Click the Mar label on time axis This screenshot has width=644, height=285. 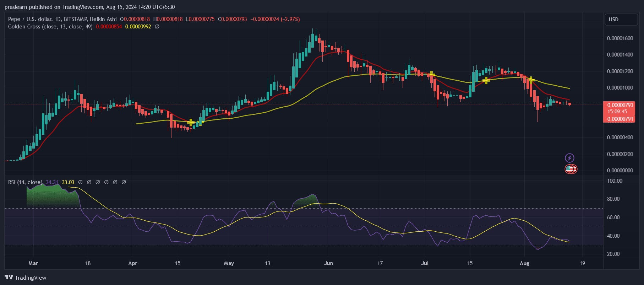click(x=33, y=263)
